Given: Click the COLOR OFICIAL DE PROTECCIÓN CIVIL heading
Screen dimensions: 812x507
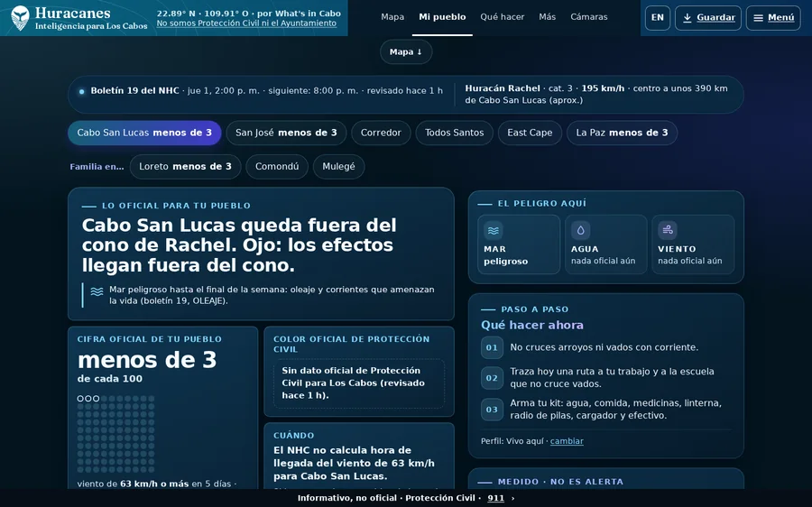Looking at the screenshot, I should point(352,344).
